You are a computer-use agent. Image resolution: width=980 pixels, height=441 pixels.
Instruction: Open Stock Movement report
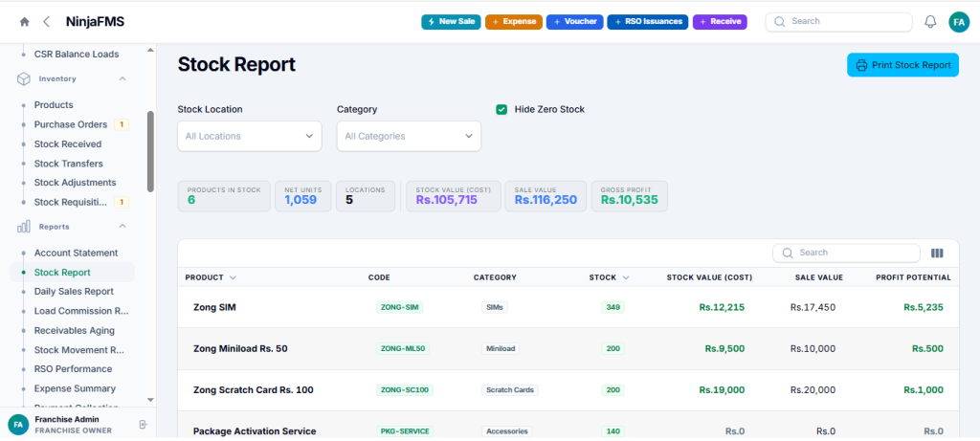79,349
